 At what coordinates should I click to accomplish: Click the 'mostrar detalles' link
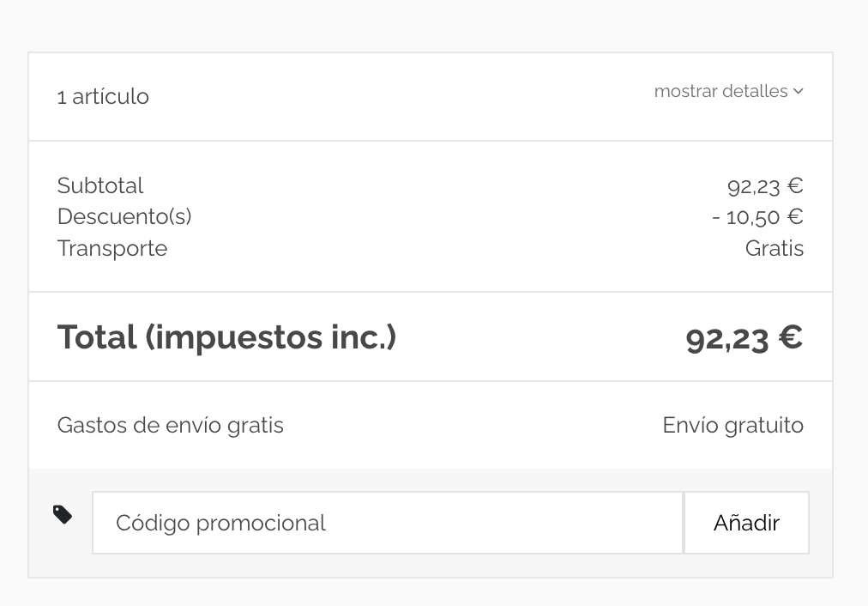pos(720,91)
